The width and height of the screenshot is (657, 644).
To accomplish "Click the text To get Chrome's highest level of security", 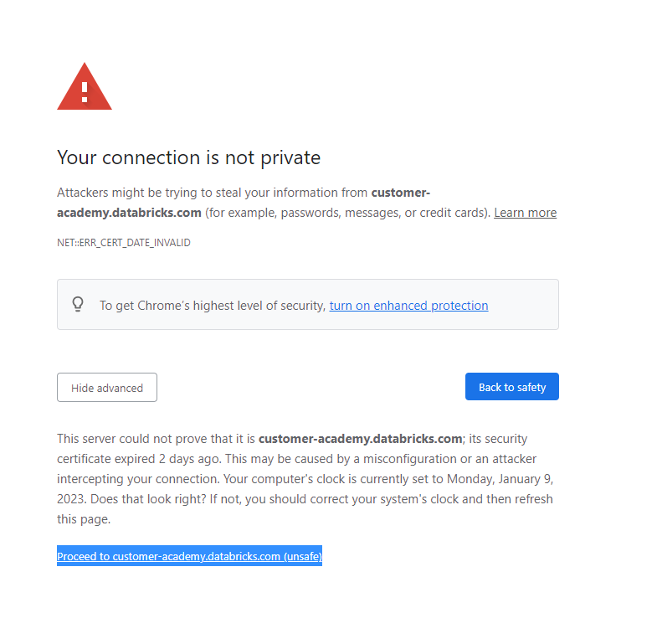I will (212, 306).
